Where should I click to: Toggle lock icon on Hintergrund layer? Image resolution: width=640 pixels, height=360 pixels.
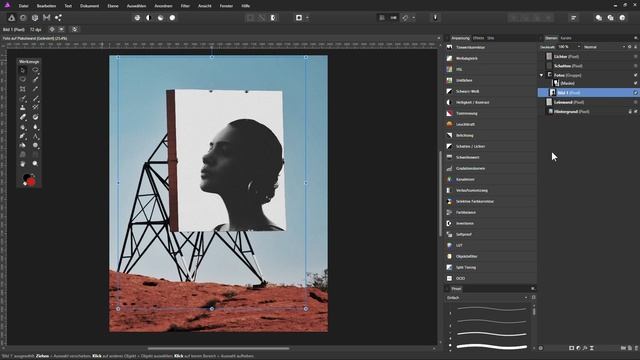pos(630,111)
